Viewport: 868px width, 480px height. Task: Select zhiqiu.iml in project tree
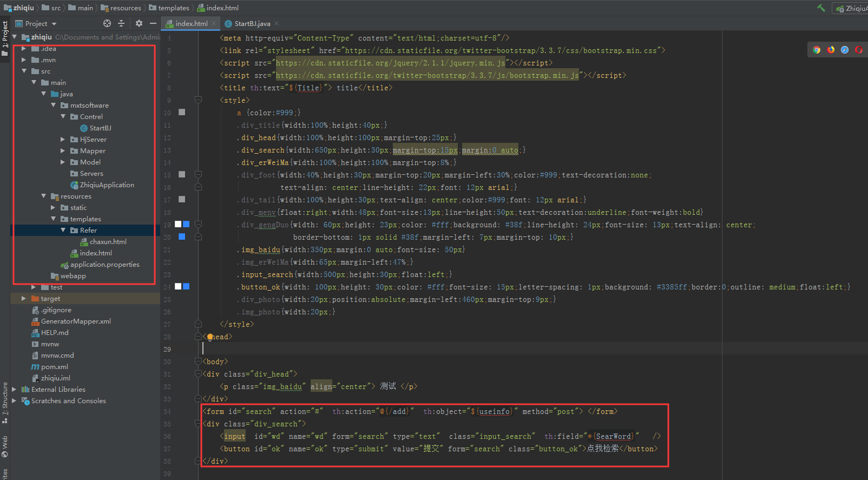point(51,378)
